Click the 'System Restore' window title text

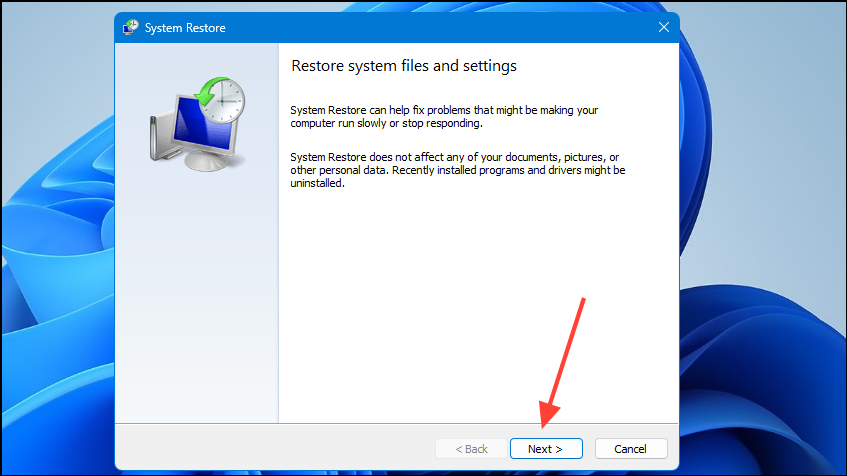pos(185,28)
